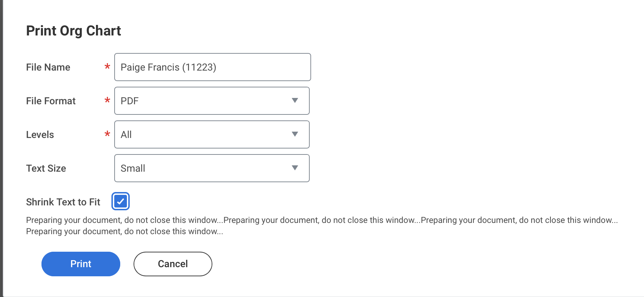Click the File Name input field
644x297 pixels.
pos(212,67)
